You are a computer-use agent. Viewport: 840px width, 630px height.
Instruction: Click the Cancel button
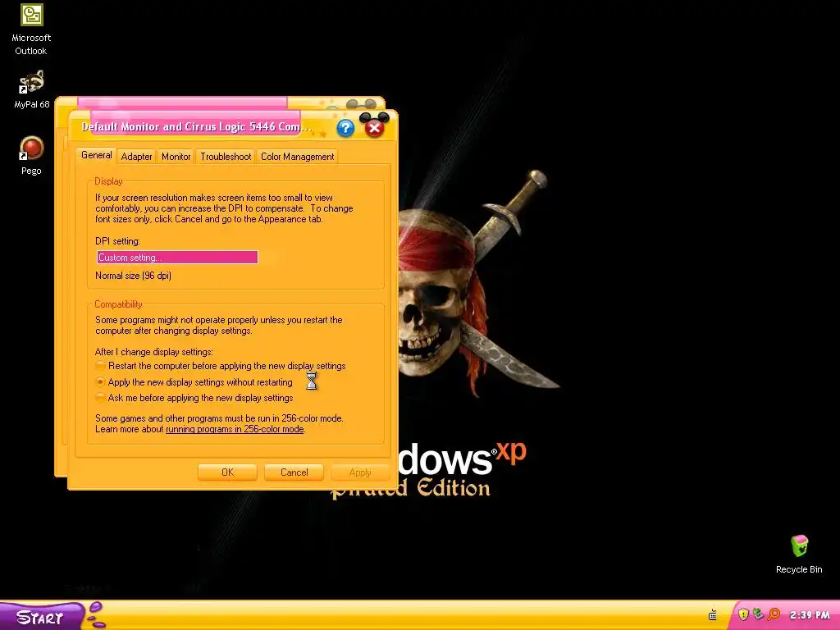pyautogui.click(x=294, y=472)
